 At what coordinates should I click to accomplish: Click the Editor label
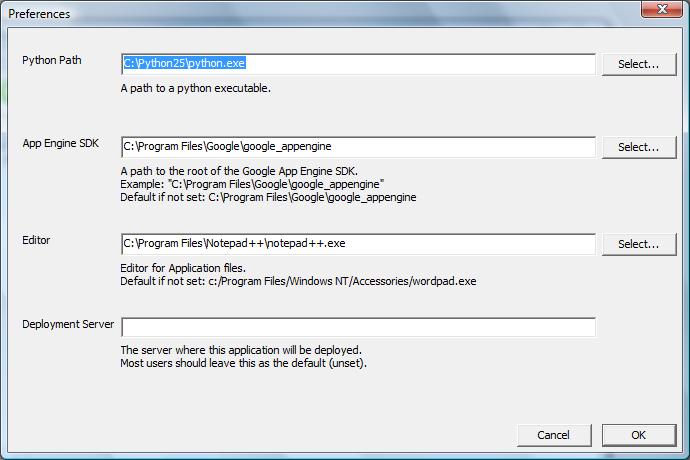36,240
